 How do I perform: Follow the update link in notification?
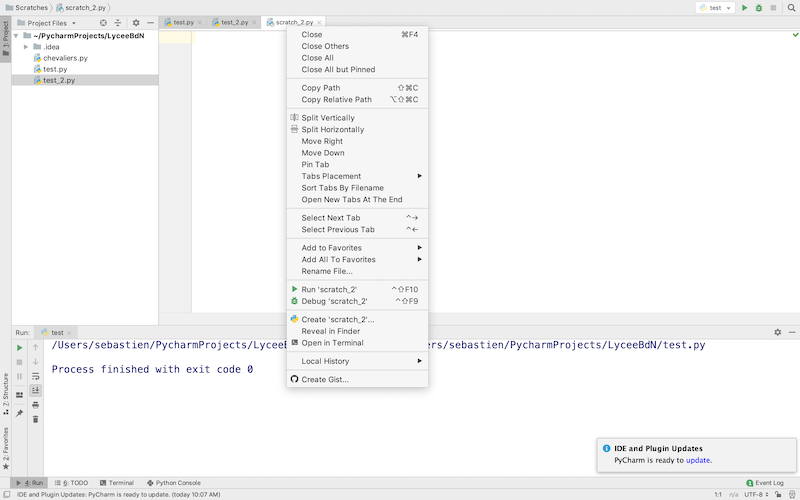[x=698, y=460]
